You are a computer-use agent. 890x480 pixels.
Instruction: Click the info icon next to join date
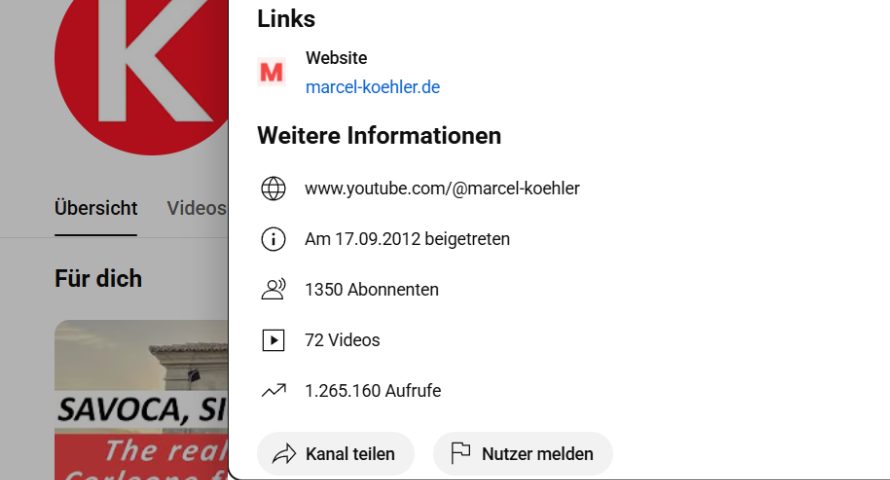tap(273, 239)
